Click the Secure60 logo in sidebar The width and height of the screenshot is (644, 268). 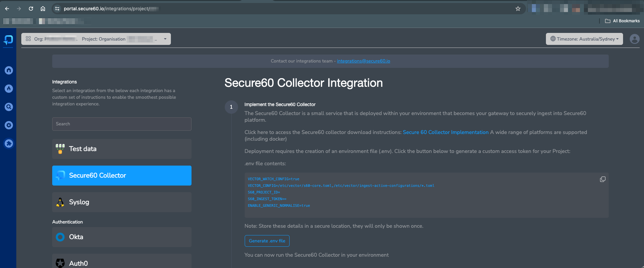tap(8, 40)
